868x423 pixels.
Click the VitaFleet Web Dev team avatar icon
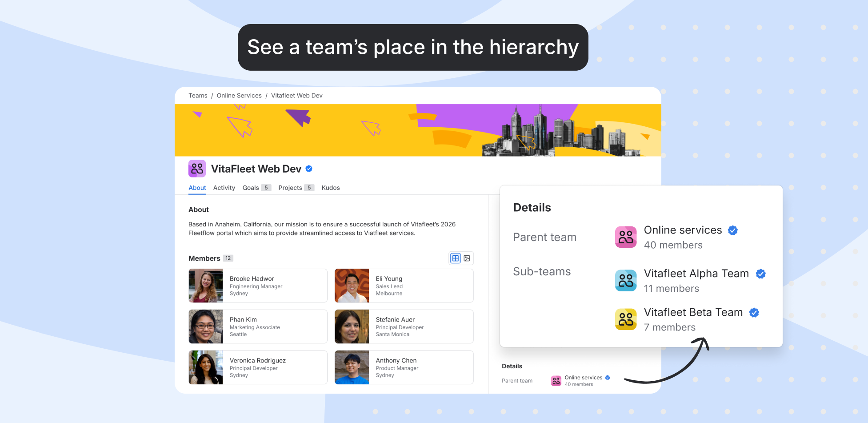pyautogui.click(x=197, y=169)
